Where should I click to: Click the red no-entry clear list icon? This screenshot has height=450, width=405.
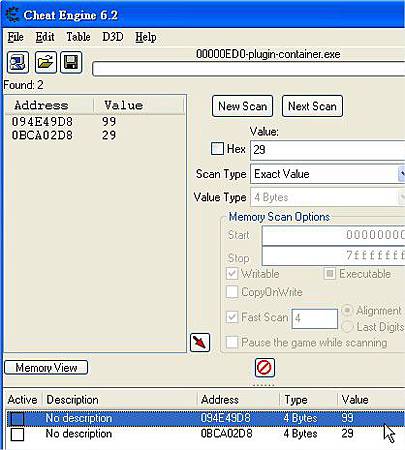point(265,368)
